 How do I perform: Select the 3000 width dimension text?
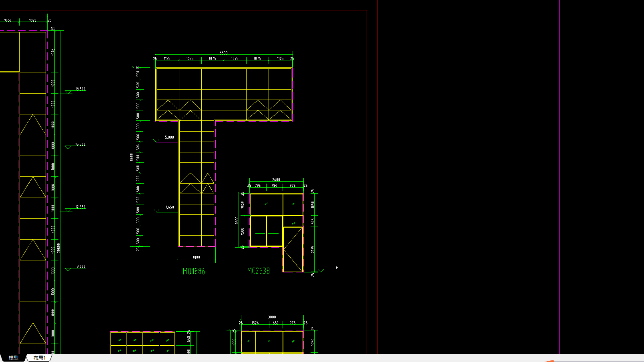(x=272, y=317)
